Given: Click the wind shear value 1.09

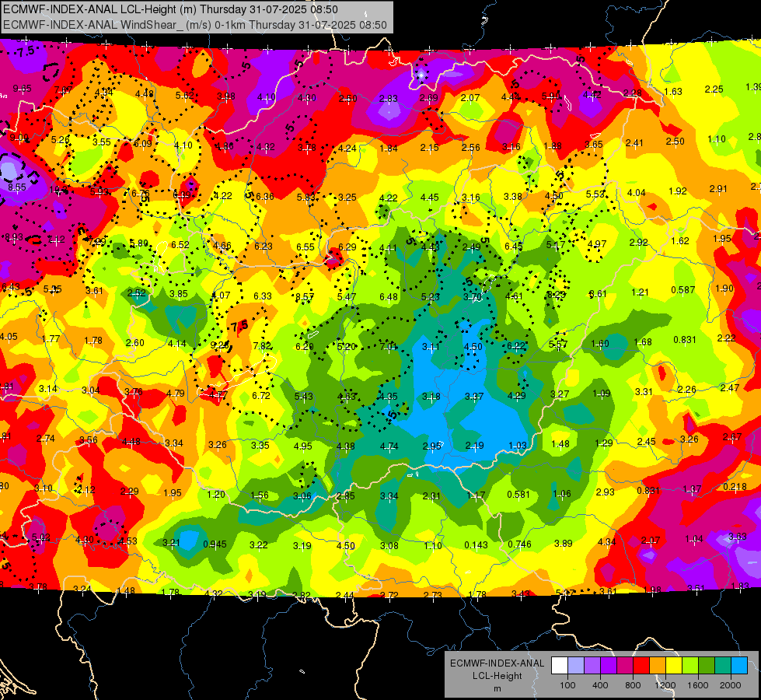Looking at the screenshot, I should tap(602, 394).
